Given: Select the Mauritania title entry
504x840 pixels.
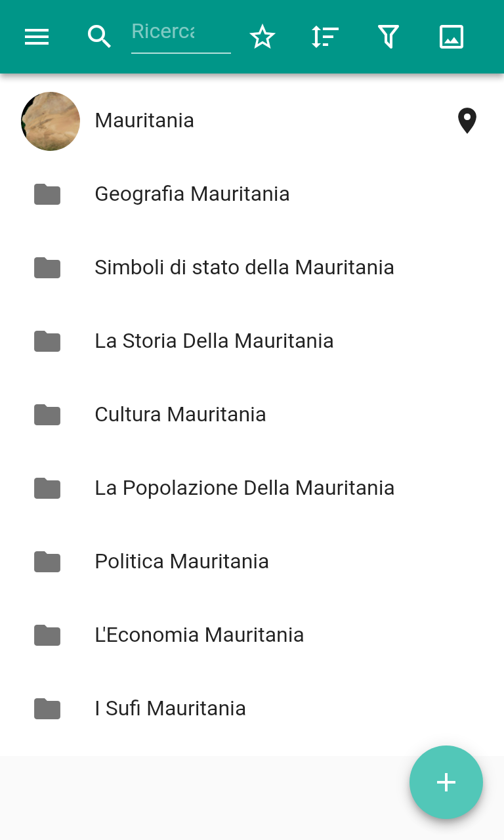Looking at the screenshot, I should (x=144, y=121).
